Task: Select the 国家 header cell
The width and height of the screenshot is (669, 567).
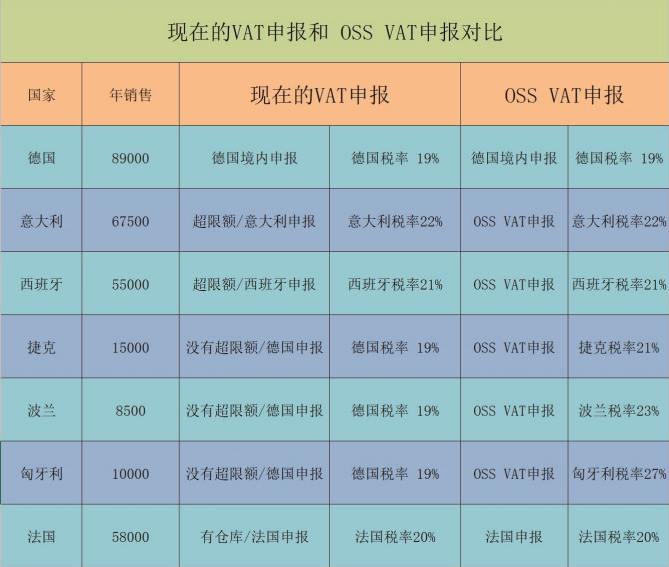Action: point(41,94)
